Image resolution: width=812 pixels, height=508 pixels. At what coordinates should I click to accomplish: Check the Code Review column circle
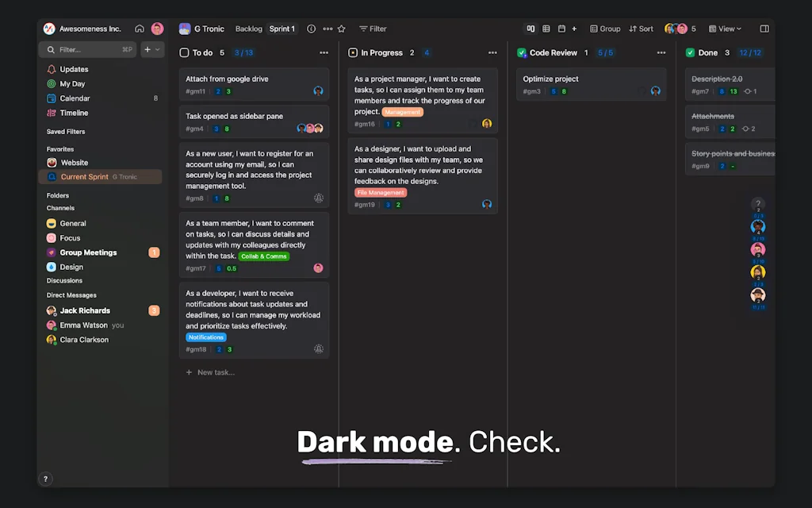pyautogui.click(x=522, y=52)
